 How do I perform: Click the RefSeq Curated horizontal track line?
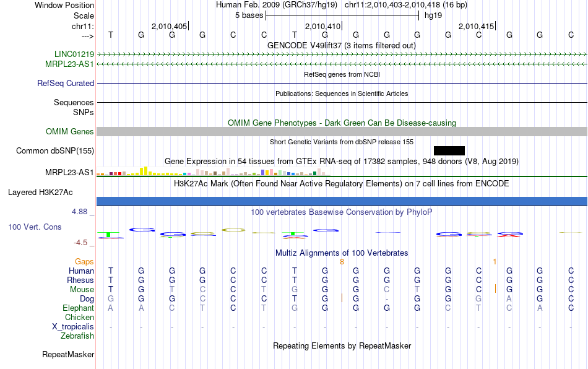pyautogui.click(x=342, y=83)
